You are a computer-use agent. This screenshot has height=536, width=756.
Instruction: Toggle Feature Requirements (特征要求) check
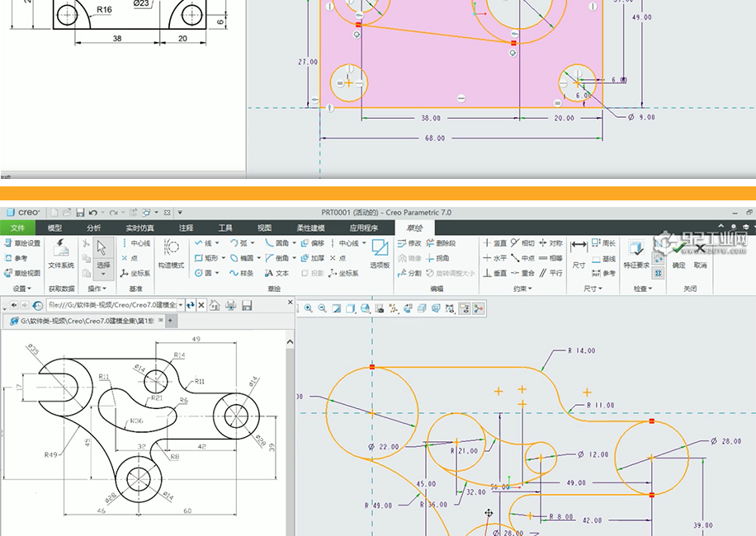pyautogui.click(x=636, y=254)
